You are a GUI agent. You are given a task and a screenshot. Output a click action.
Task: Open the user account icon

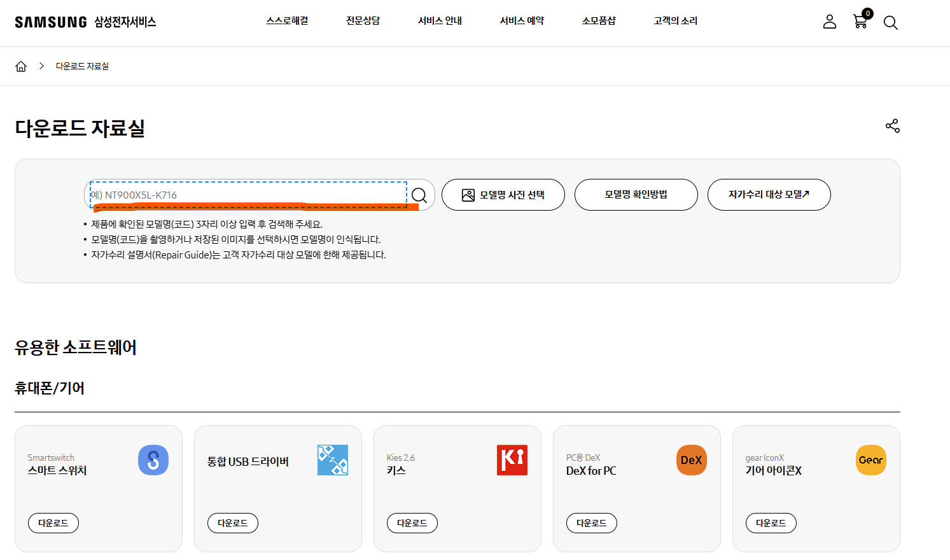coord(829,21)
